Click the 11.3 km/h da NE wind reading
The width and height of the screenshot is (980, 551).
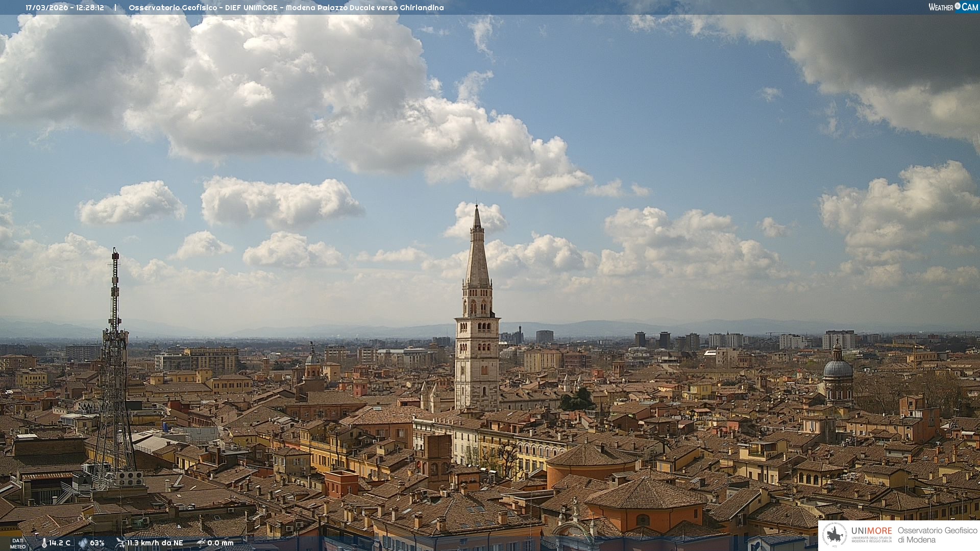pos(155,543)
